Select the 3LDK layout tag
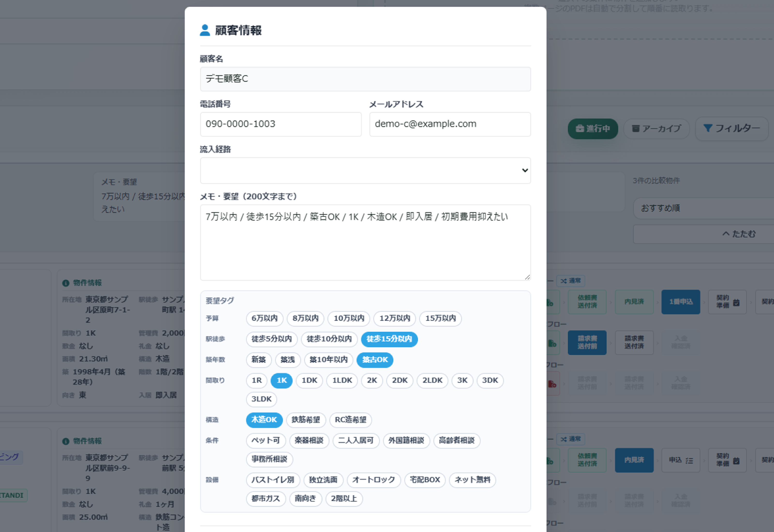This screenshot has height=532, width=774. [x=262, y=399]
